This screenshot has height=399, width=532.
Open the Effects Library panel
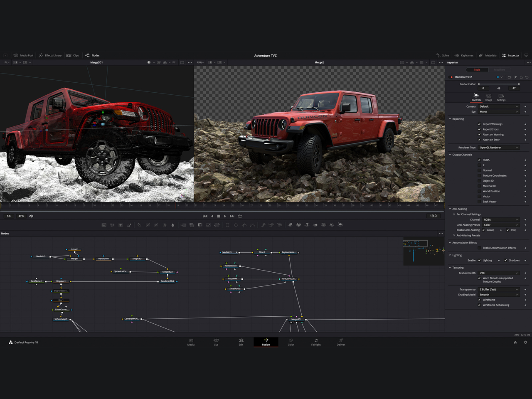point(50,55)
